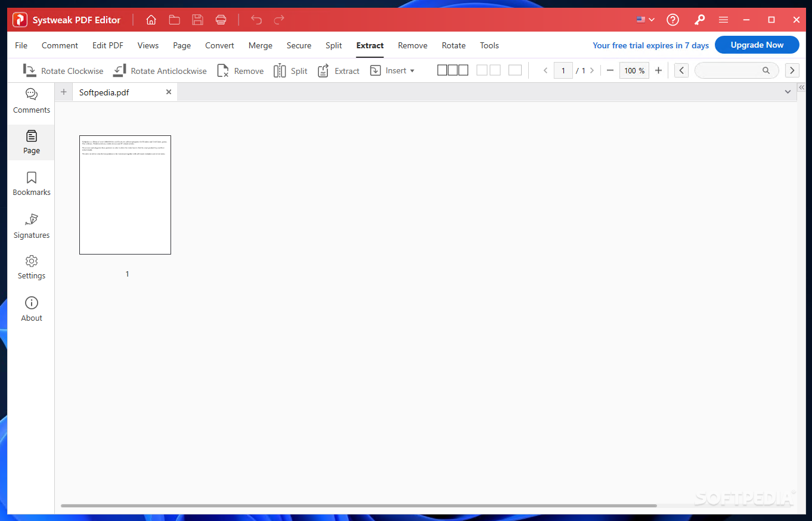Click the Extract tool in toolbar
Screen dimensions: 812x521
pyautogui.click(x=338, y=71)
